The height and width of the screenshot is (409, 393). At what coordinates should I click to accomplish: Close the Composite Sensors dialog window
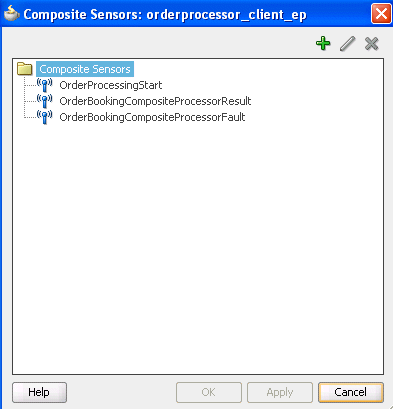coord(381,14)
